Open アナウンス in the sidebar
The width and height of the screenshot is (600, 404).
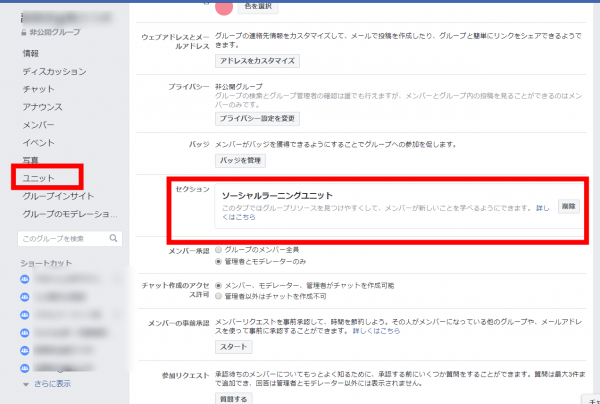click(42, 107)
